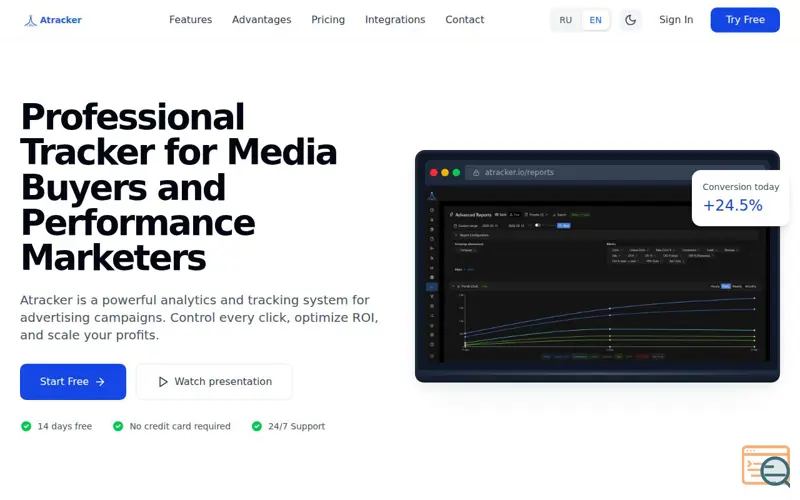The width and height of the screenshot is (800, 500).
Task: Toggle dark mode with the moon icon
Action: pyautogui.click(x=631, y=20)
